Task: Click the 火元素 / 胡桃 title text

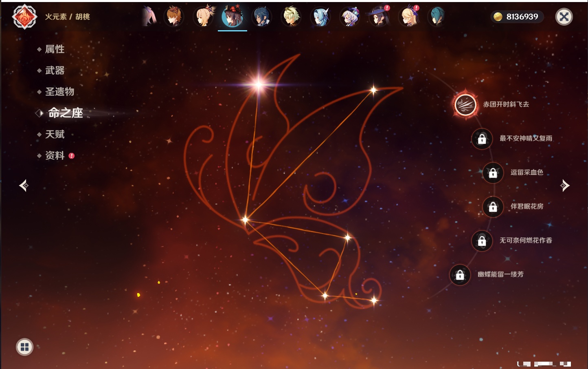Action: coord(67,17)
